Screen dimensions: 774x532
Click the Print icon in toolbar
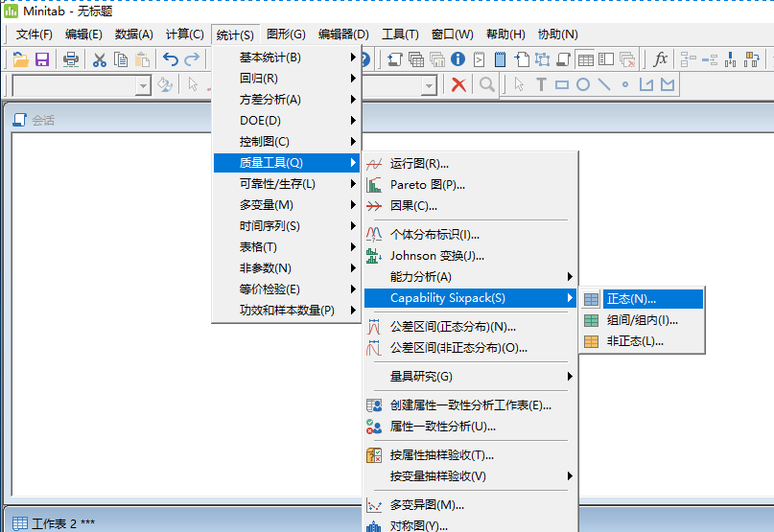(x=71, y=59)
